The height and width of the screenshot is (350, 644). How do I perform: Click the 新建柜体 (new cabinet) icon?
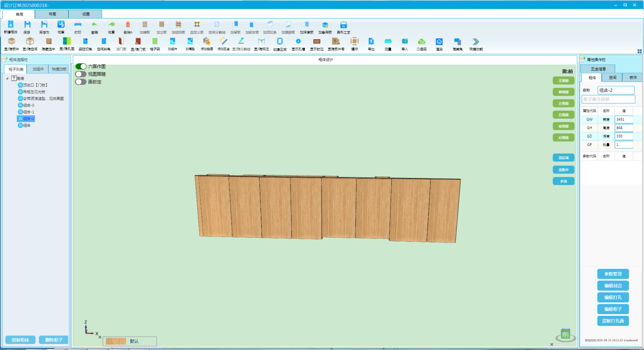(11, 25)
